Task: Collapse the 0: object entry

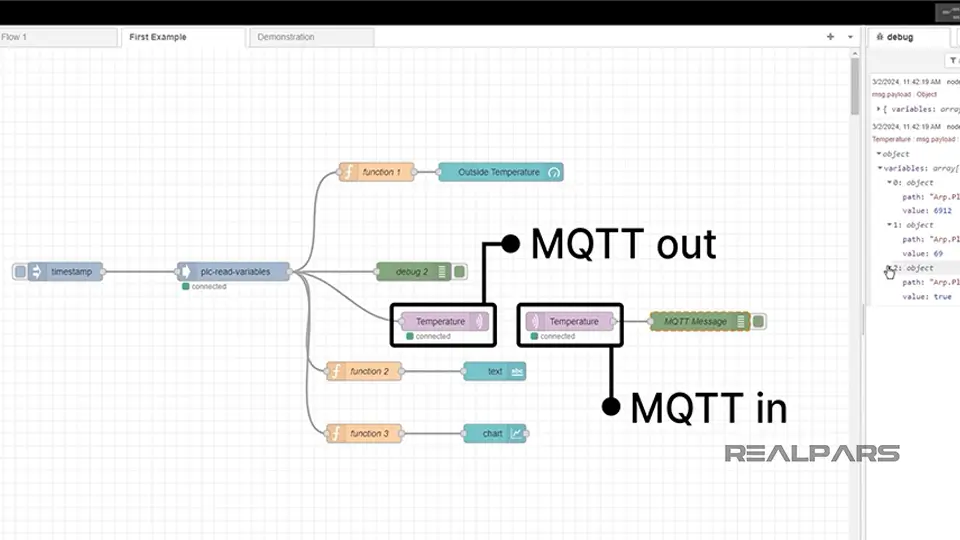Action: [x=890, y=182]
